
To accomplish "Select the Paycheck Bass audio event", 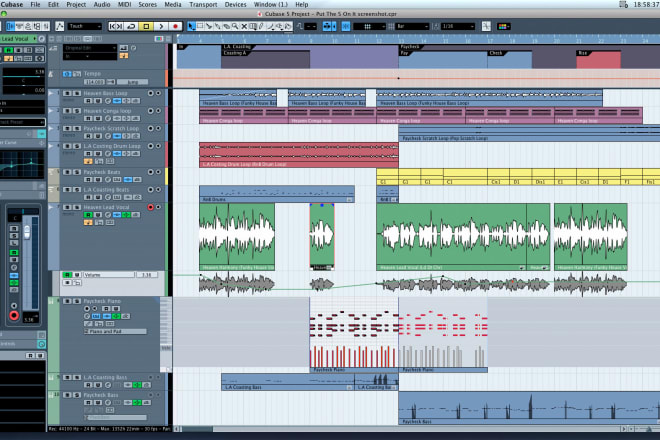I will pyautogui.click(x=529, y=408).
